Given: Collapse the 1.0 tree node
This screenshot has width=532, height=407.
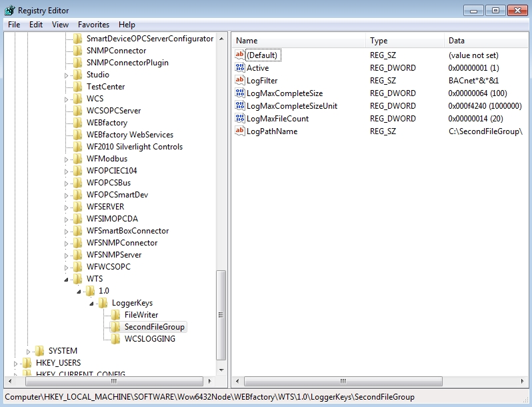Looking at the screenshot, I should 79,292.
